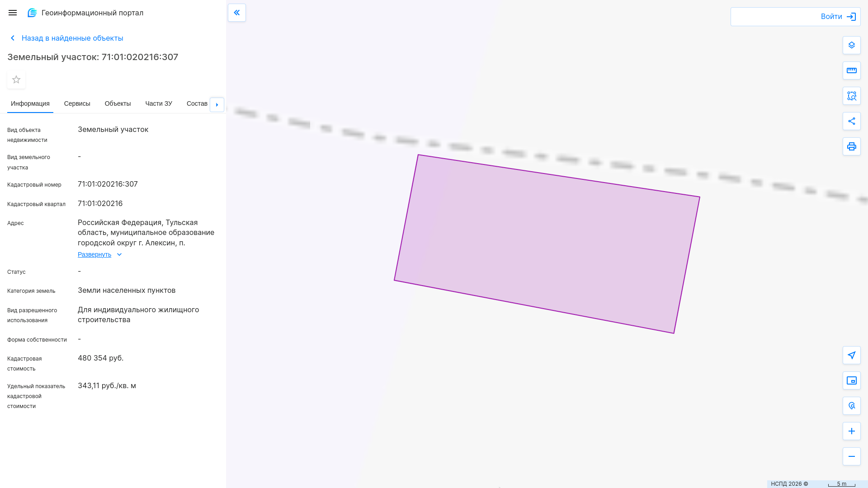Activate the area search selection tool
Viewport: 868px width, 488px height.
[851, 96]
